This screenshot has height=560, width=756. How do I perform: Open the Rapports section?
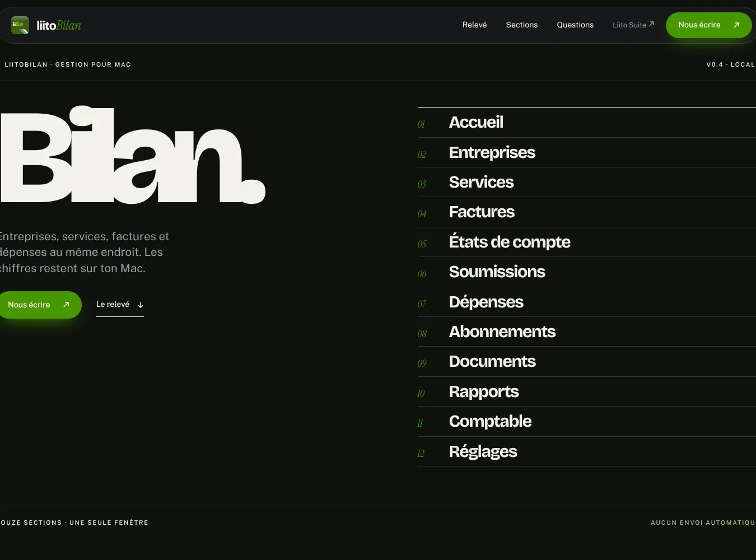coord(587,391)
